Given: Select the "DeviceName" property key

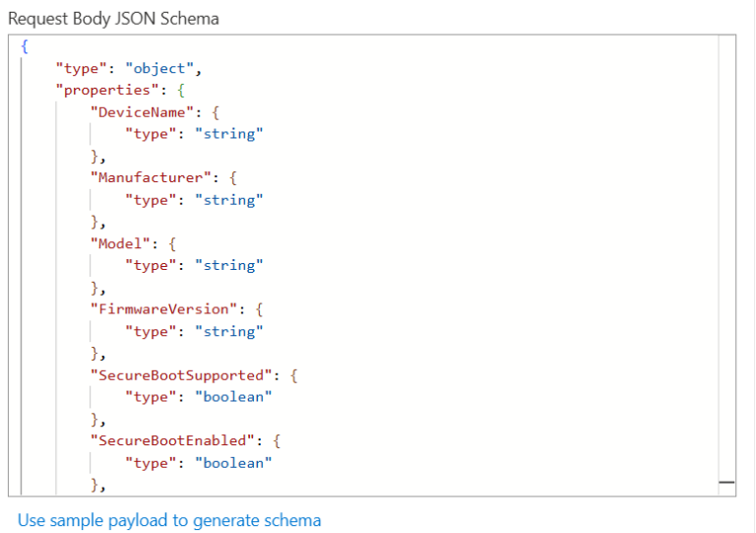Looking at the screenshot, I should (x=142, y=112).
